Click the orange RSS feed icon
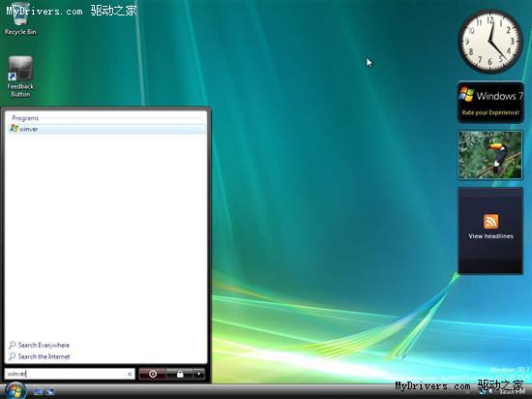Viewport: 532px width, 399px height. pos(491,222)
